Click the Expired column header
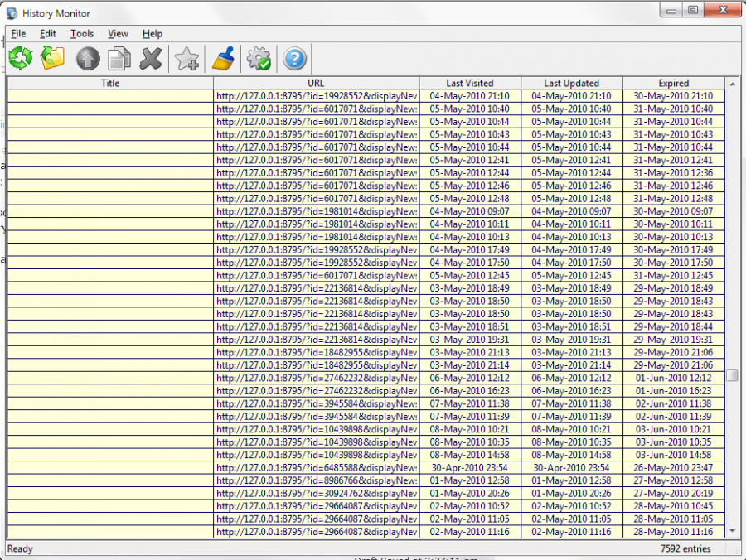 (x=673, y=83)
